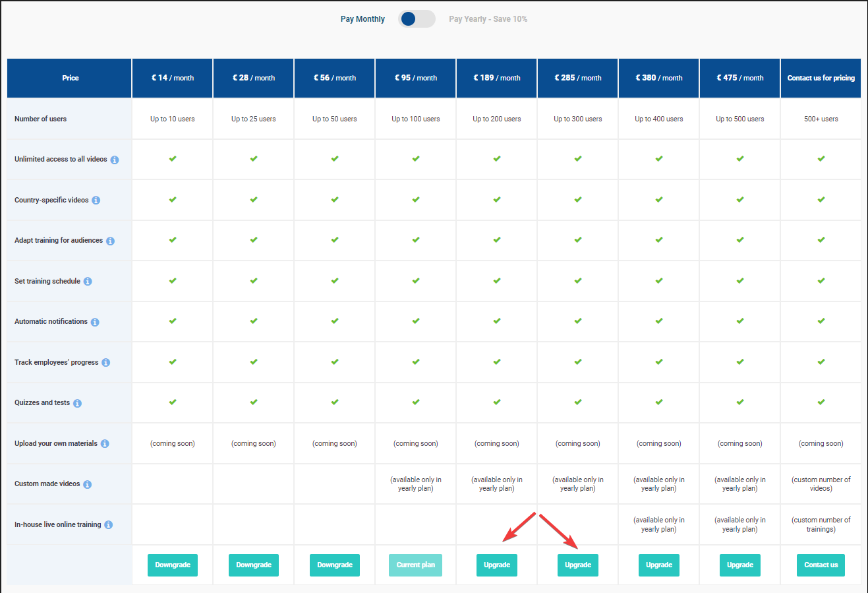
Task: Click the Contact us button
Action: (821, 565)
